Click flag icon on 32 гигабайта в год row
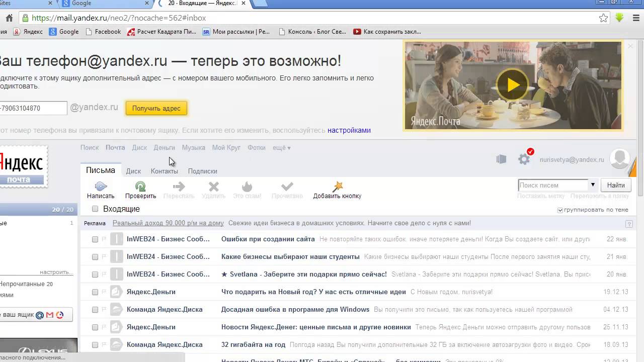The height and width of the screenshot is (362, 644). [104, 345]
